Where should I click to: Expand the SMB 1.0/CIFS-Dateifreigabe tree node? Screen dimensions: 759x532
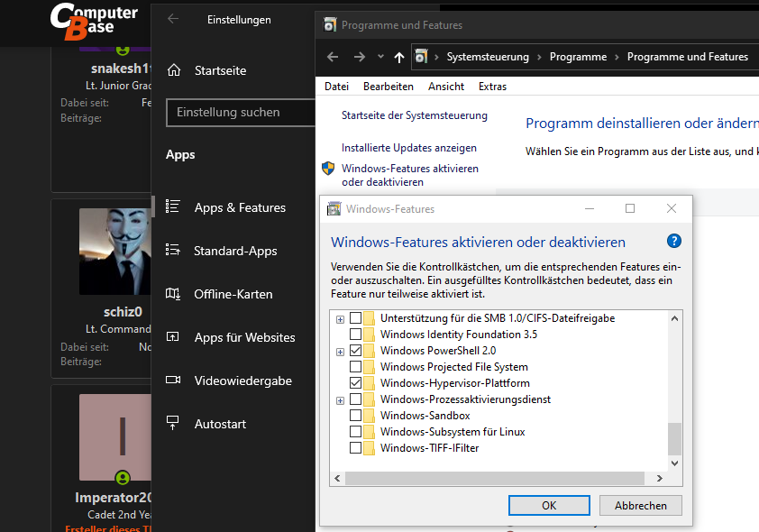tap(341, 319)
